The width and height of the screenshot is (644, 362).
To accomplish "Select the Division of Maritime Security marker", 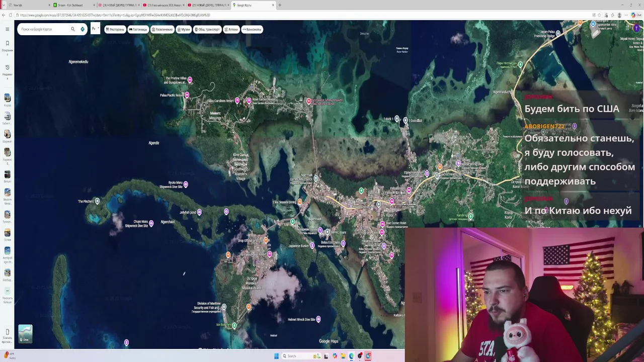I will click(x=224, y=306).
